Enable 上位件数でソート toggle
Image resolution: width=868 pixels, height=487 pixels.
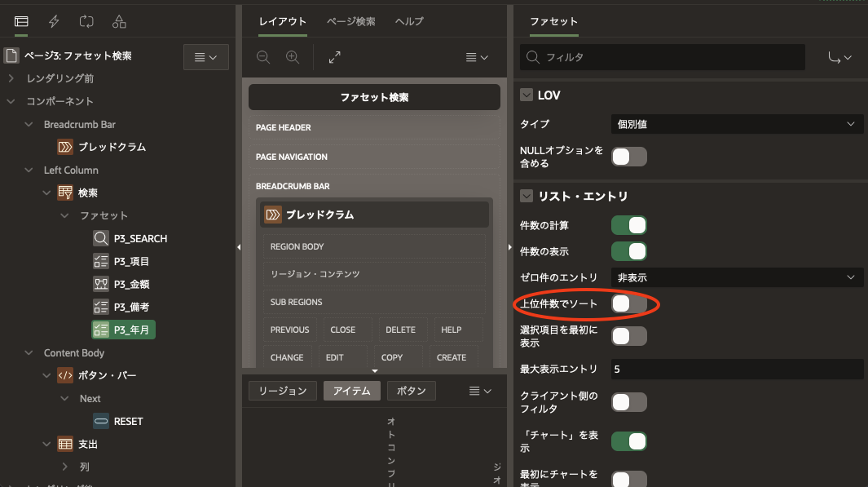[x=629, y=302]
